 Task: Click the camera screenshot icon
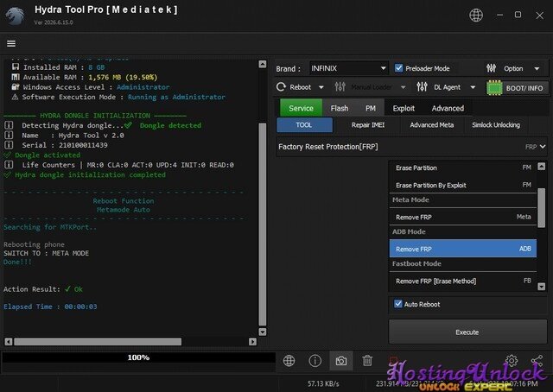(x=340, y=361)
